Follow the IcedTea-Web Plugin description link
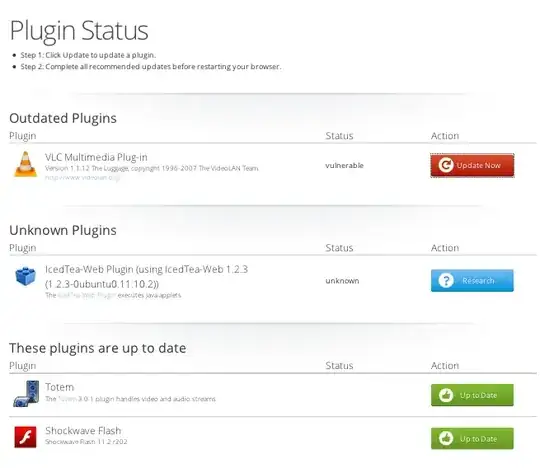 pos(87,295)
